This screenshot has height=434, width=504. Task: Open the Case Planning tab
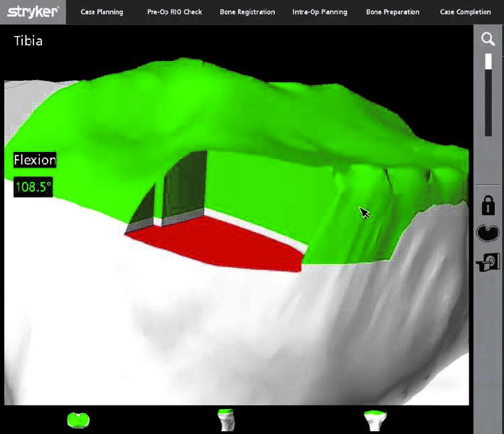point(102,12)
